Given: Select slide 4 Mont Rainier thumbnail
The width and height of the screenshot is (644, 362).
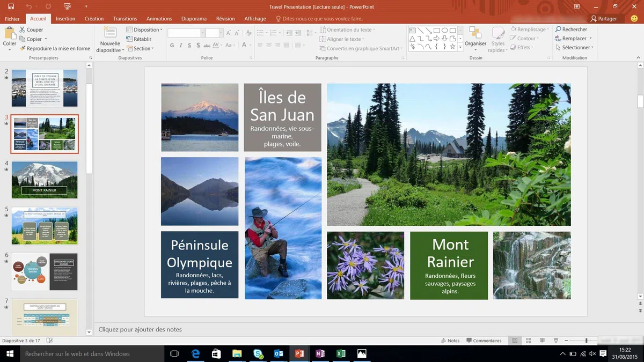Looking at the screenshot, I should point(45,180).
